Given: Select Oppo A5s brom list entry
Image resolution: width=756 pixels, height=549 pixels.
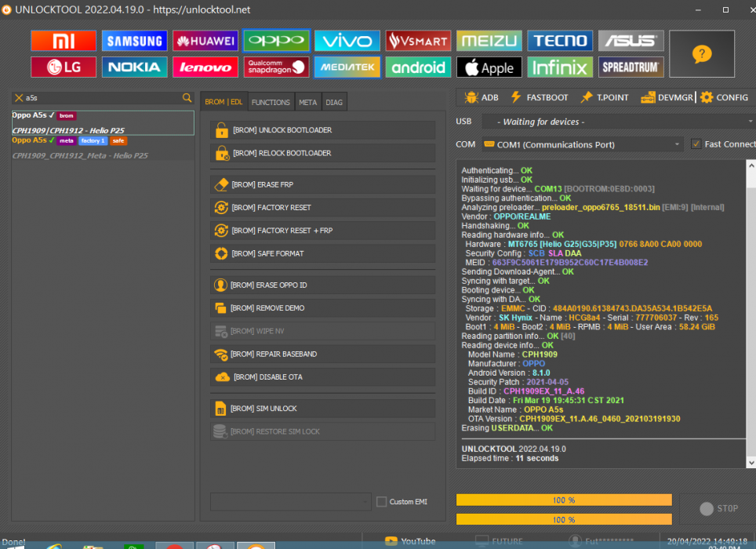Looking at the screenshot, I should tap(103, 123).
